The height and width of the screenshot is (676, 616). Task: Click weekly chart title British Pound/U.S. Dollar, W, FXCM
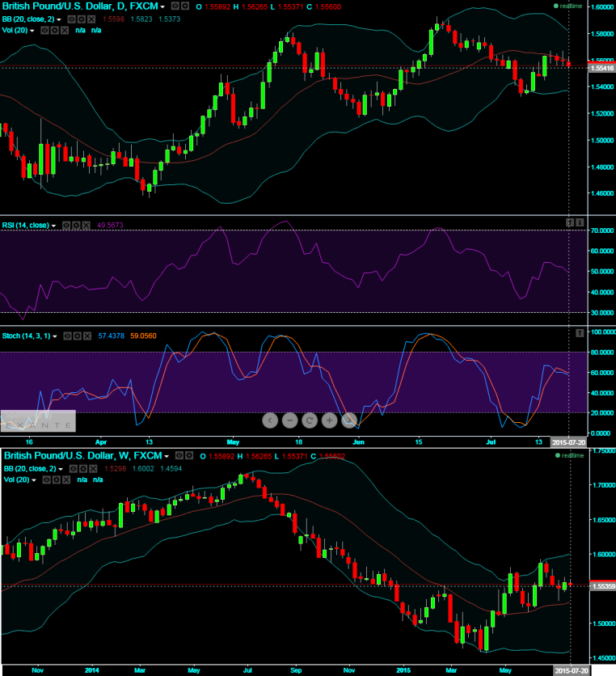pyautogui.click(x=82, y=456)
